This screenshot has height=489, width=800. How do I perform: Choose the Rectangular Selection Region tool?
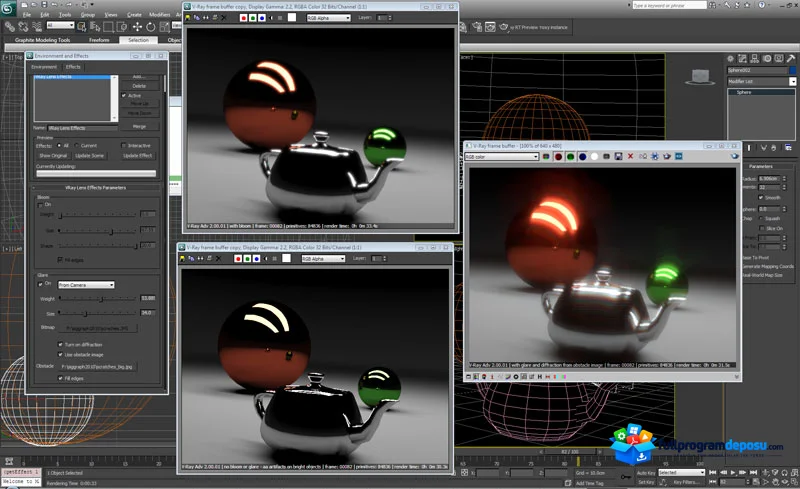[109, 27]
